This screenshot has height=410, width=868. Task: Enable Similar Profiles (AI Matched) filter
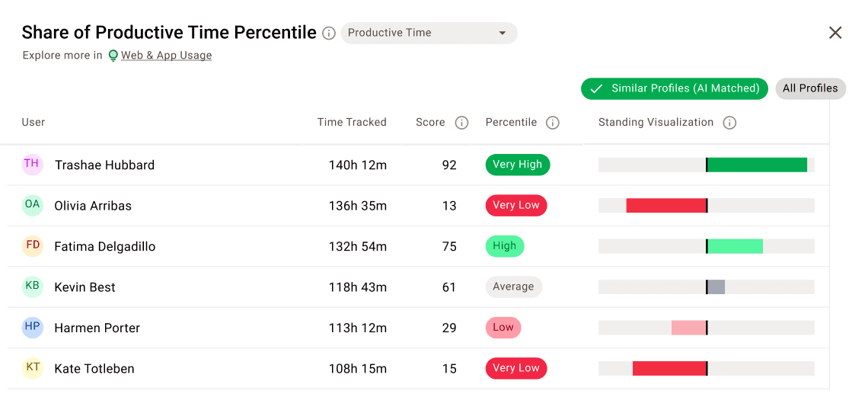675,88
